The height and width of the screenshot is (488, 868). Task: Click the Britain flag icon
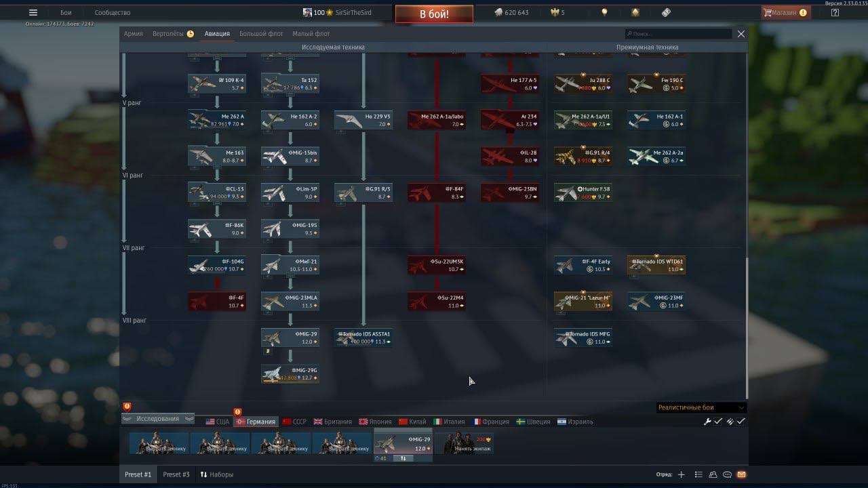tap(318, 422)
